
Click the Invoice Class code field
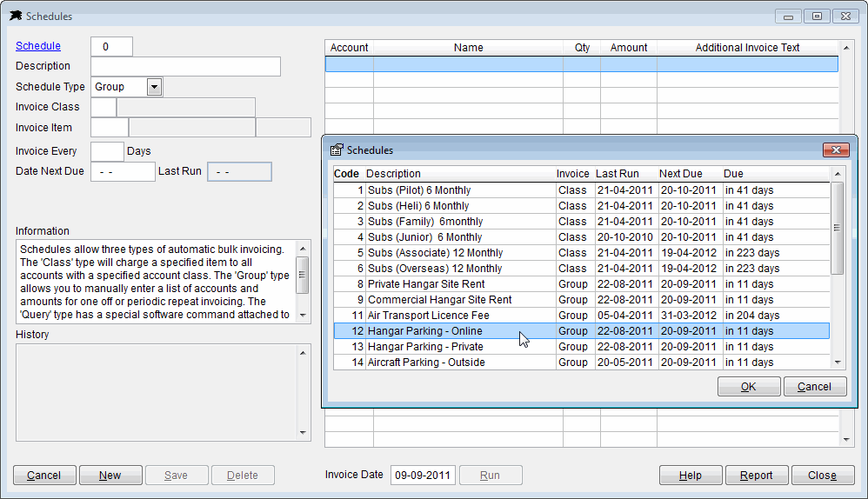click(103, 107)
